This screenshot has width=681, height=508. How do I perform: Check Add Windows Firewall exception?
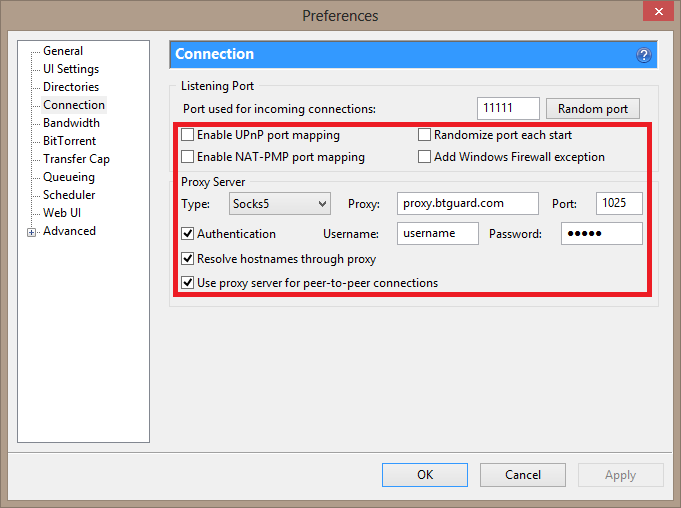[x=425, y=157]
